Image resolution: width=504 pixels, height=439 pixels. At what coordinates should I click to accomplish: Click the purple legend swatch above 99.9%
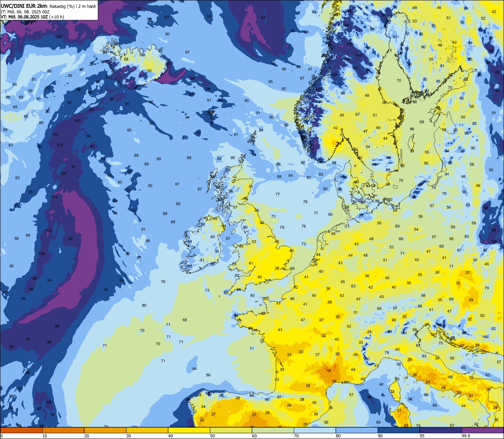pyautogui.click(x=482, y=430)
